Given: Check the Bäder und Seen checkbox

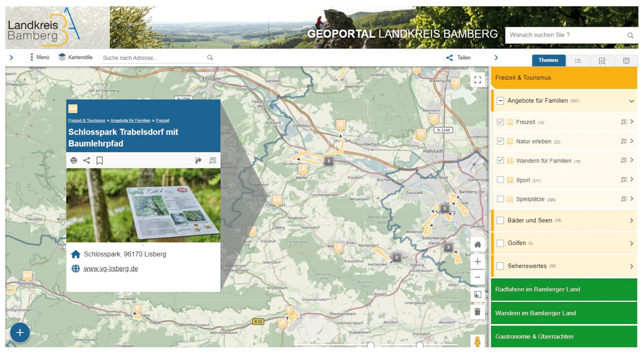Looking at the screenshot, I should click(x=500, y=220).
